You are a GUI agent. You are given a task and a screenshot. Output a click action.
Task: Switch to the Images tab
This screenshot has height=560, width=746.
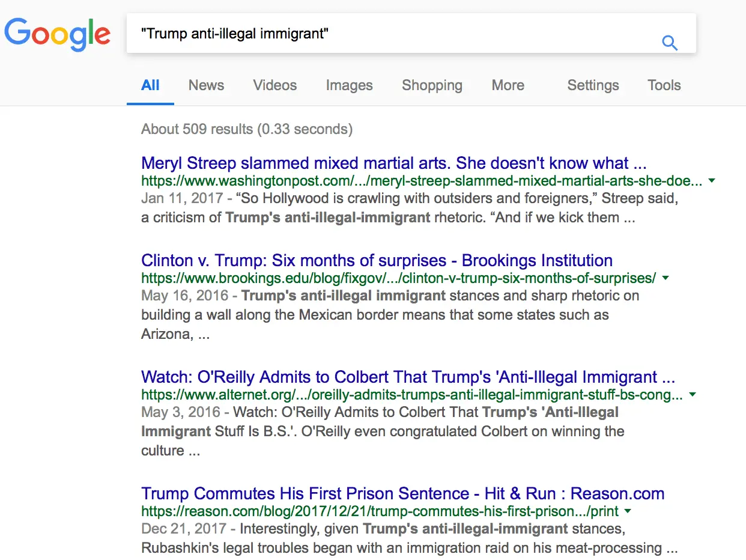pyautogui.click(x=349, y=85)
